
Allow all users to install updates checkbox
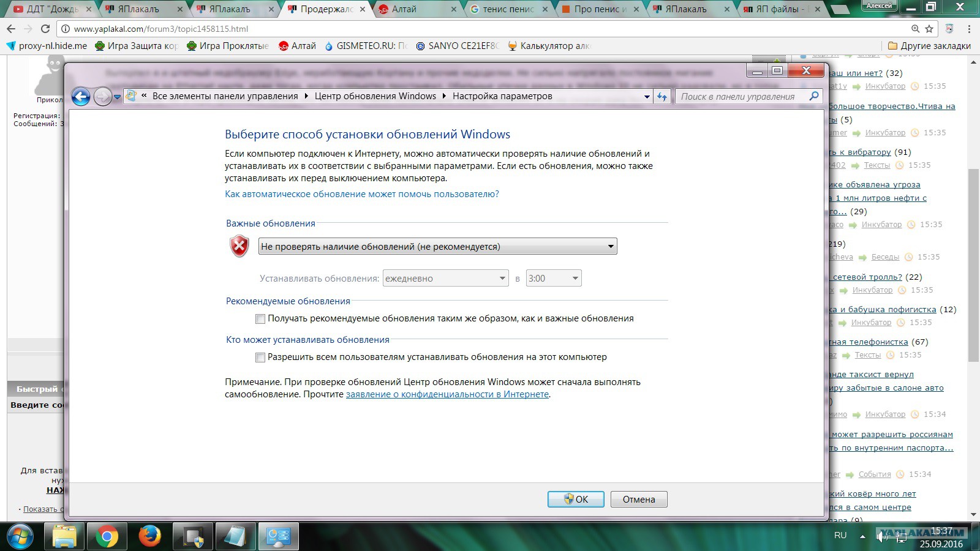(x=260, y=358)
